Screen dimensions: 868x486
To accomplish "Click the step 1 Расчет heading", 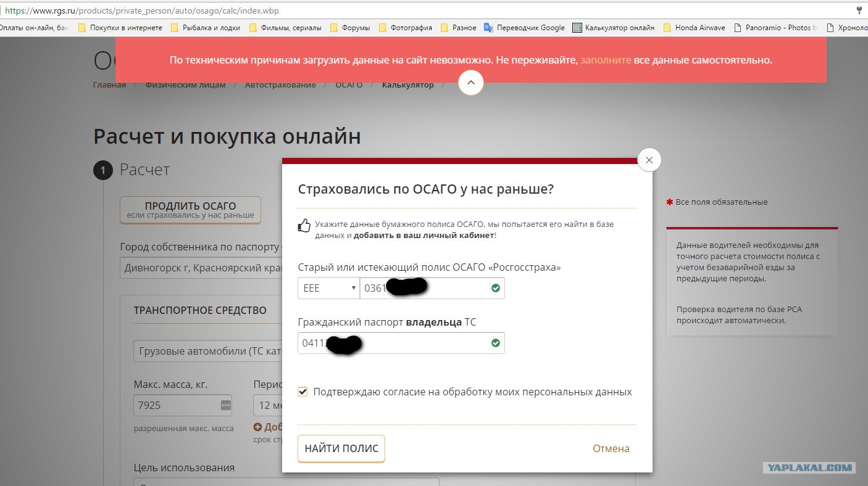I will 144,170.
